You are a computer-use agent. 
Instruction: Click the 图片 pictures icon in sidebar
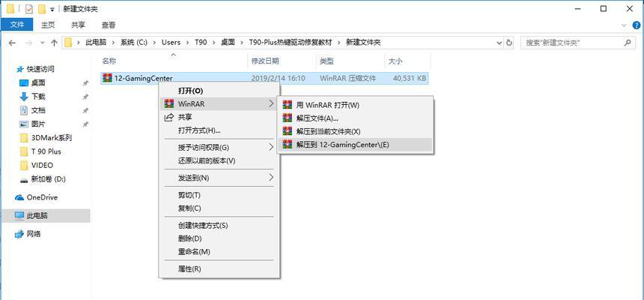click(x=24, y=124)
